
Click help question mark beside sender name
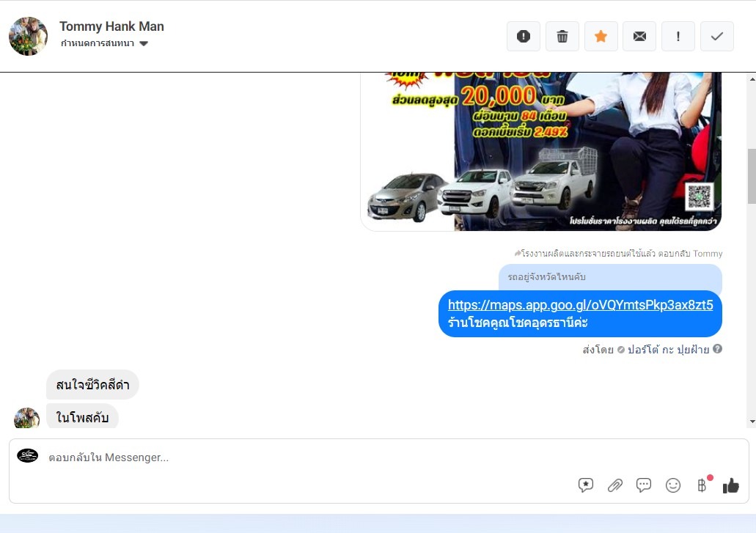click(717, 349)
